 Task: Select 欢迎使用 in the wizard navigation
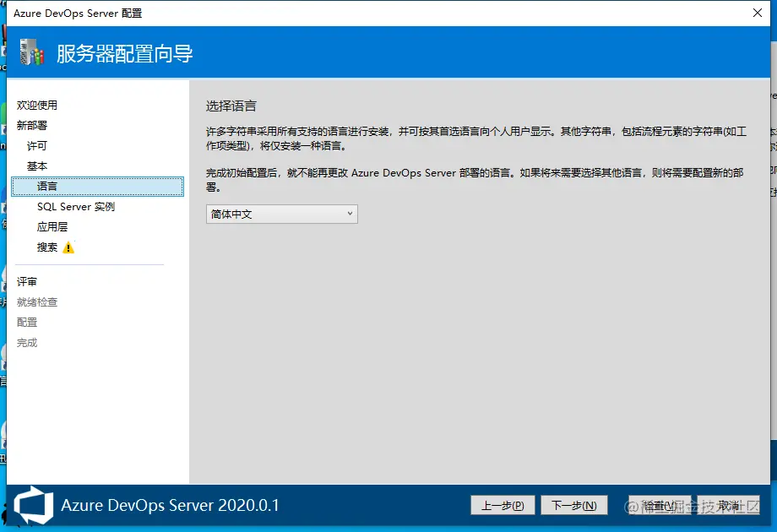[36, 105]
